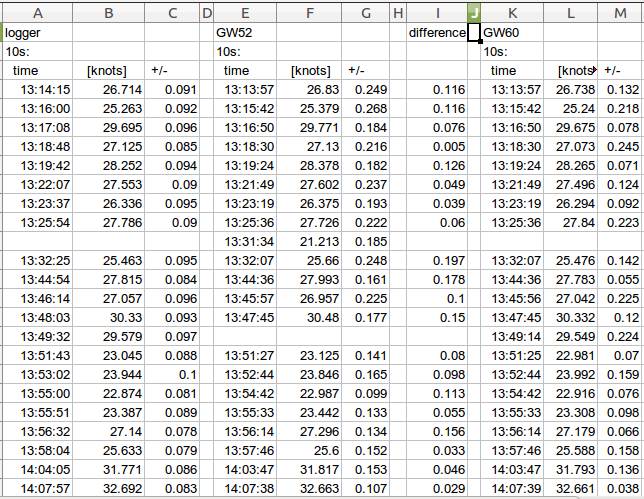This screenshot has height=499, width=644.
Task: Select column A header
Action: coord(37,13)
